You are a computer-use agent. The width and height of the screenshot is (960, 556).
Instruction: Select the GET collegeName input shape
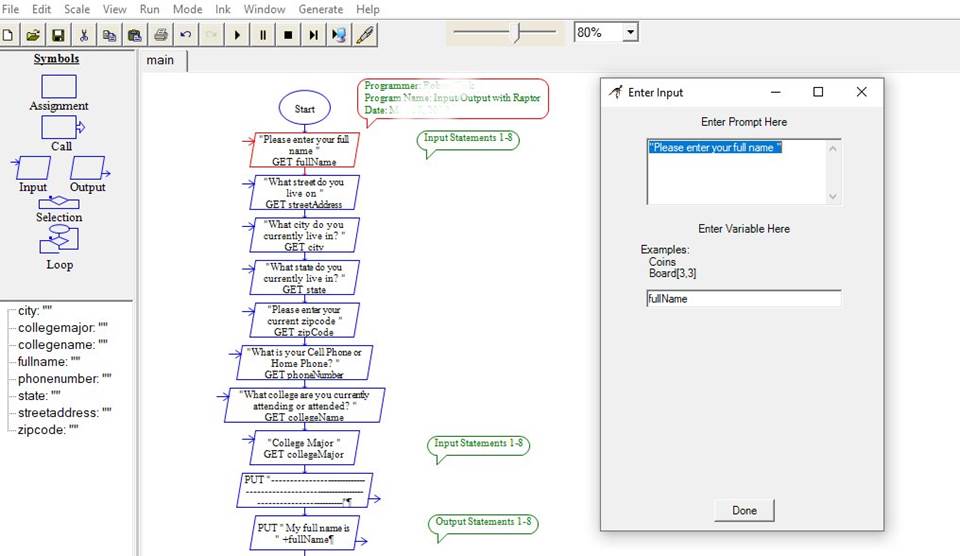pos(304,405)
